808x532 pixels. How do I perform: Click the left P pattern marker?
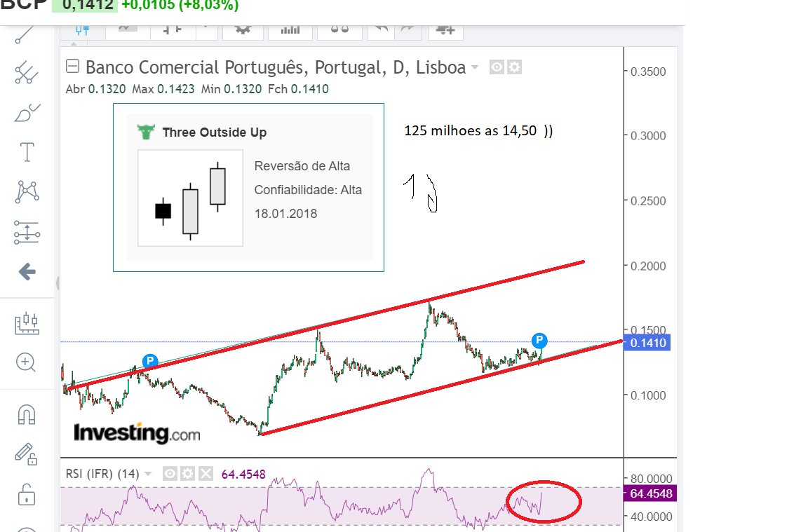(150, 360)
